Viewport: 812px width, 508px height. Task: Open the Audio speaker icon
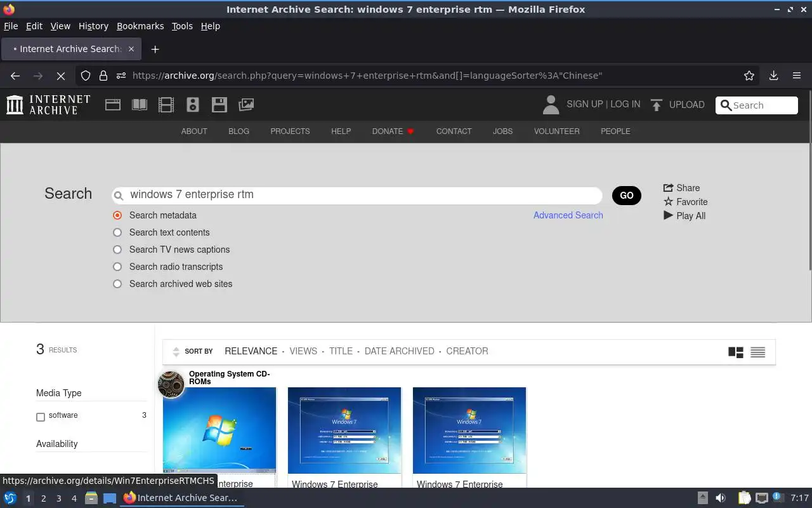(193, 105)
